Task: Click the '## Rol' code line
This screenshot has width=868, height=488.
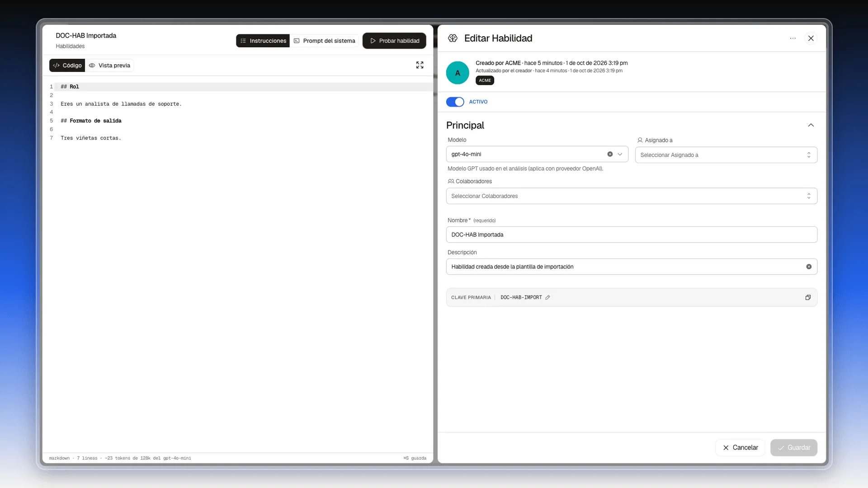Action: 70,87
